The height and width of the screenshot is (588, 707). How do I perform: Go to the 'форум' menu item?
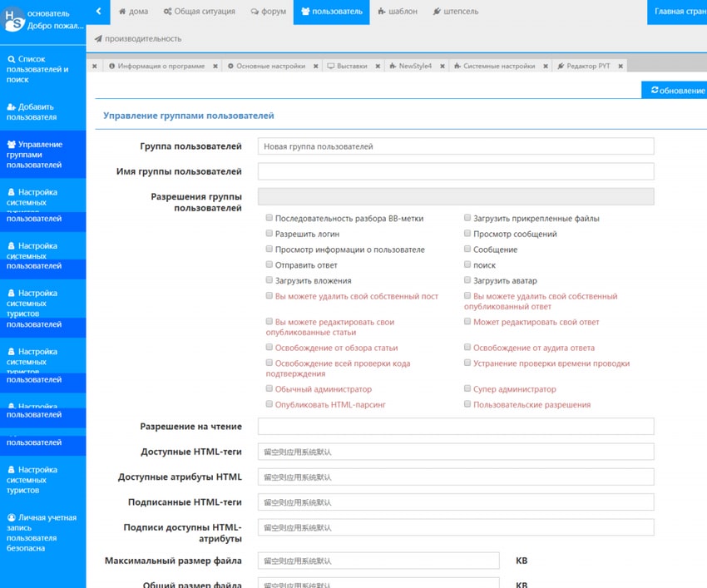[269, 12]
